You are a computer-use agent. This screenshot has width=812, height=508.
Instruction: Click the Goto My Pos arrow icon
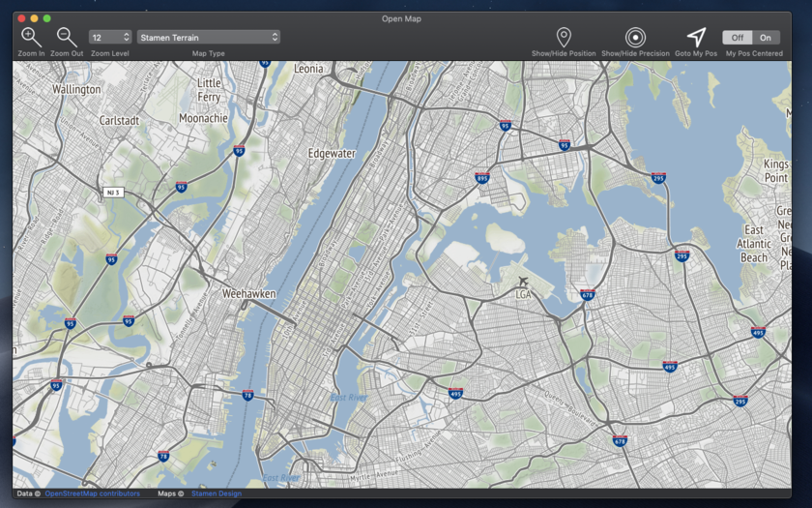696,38
